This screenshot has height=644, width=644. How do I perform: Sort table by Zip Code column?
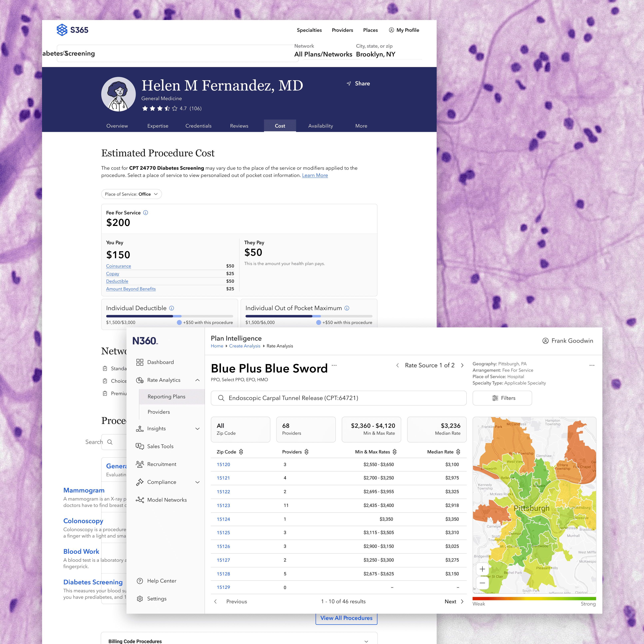pos(241,452)
